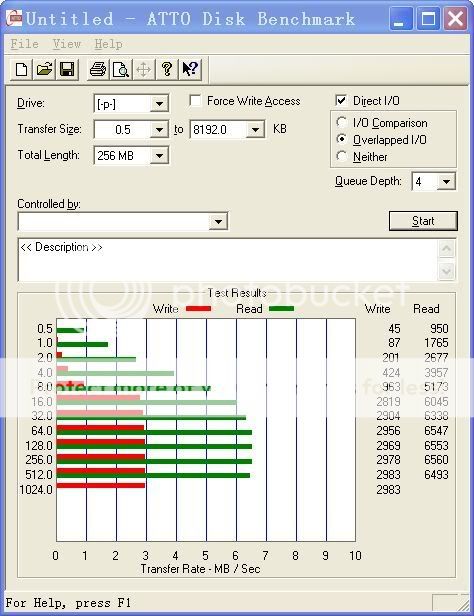The height and width of the screenshot is (616, 474).
Task: Click the write value 2983 in 1024.0 row
Action: point(388,490)
